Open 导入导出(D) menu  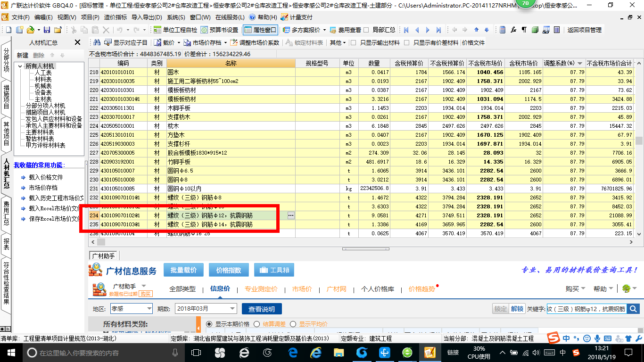click(x=147, y=17)
